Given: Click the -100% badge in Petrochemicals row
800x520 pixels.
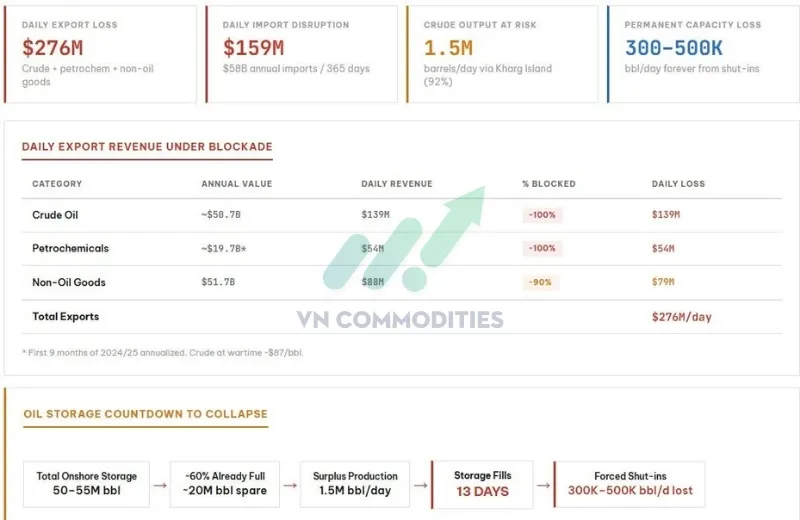Looking at the screenshot, I should (x=543, y=248).
